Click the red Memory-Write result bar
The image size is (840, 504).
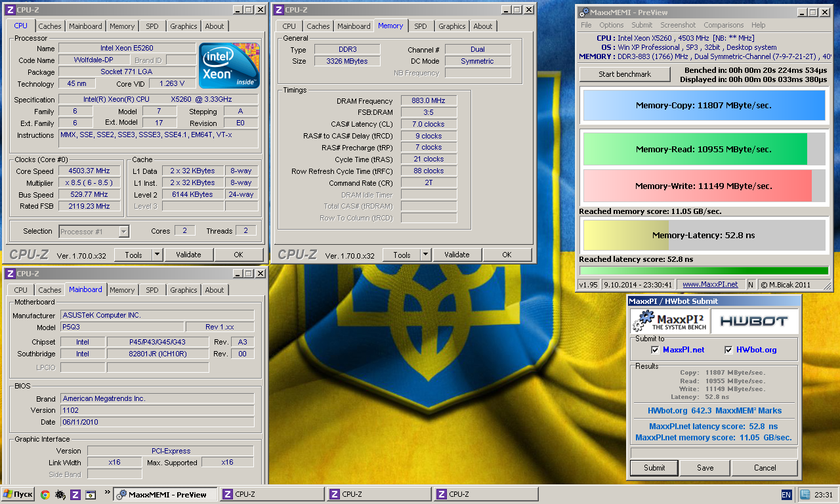[703, 186]
